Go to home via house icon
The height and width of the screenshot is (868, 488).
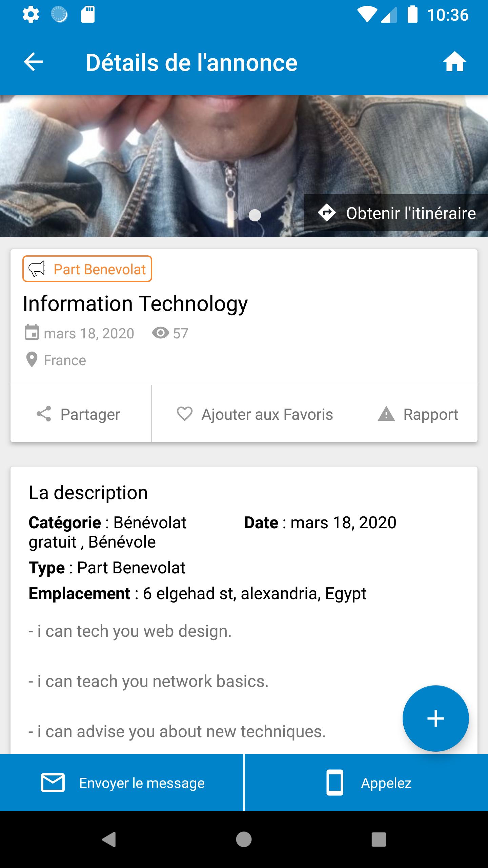[x=454, y=62]
